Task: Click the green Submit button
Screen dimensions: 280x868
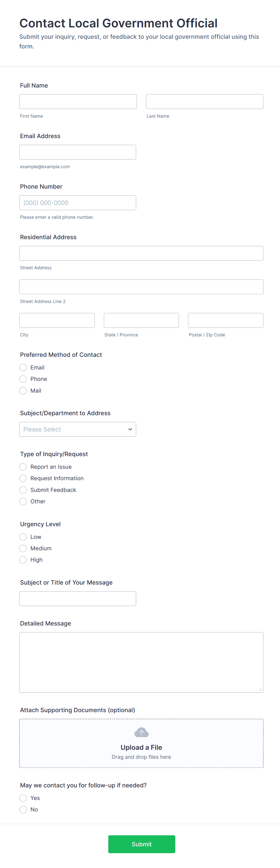Action: [141, 844]
